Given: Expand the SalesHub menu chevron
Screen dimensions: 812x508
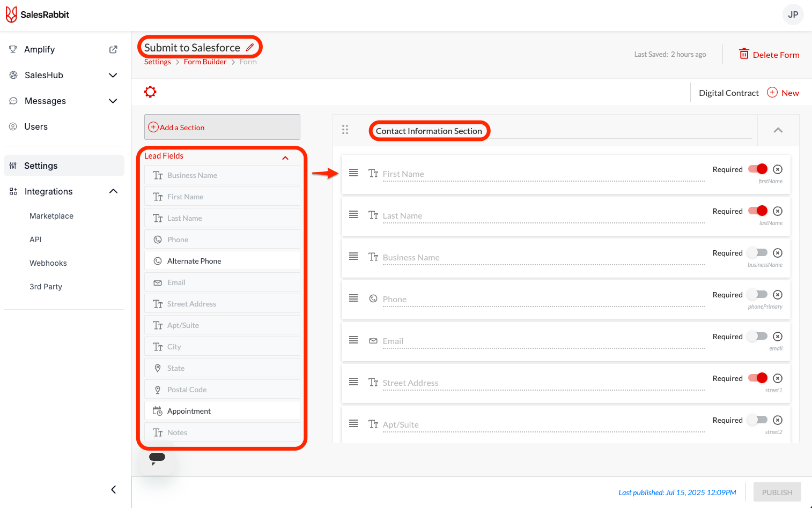Looking at the screenshot, I should coord(113,75).
